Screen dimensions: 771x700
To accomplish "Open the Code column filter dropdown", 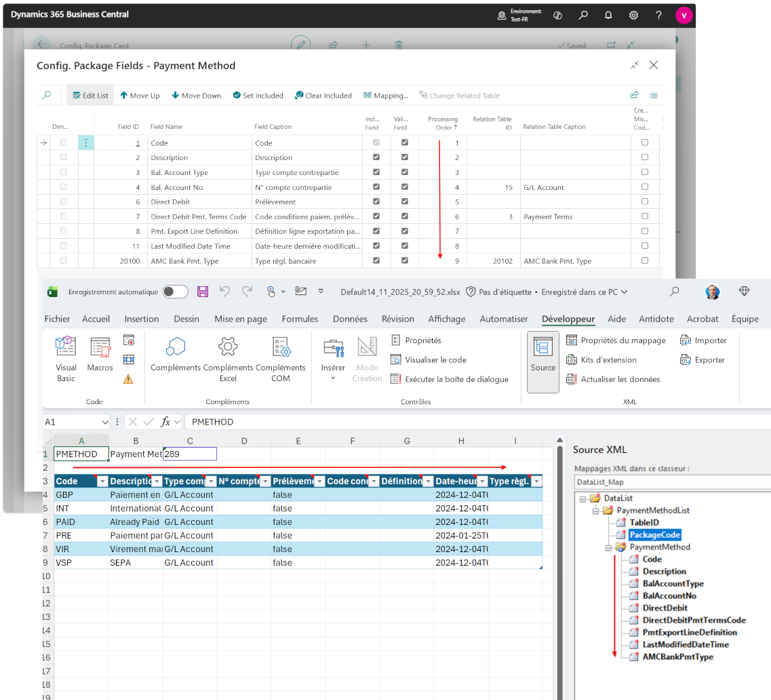I will point(102,482).
